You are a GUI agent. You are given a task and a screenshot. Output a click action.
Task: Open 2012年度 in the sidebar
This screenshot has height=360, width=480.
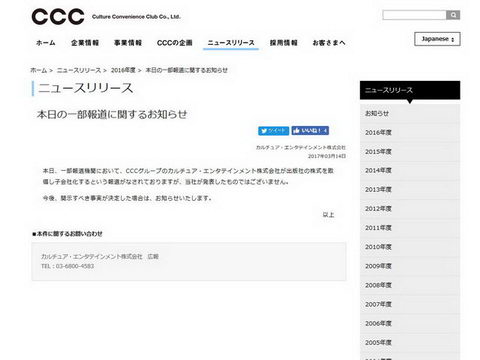(x=410, y=209)
